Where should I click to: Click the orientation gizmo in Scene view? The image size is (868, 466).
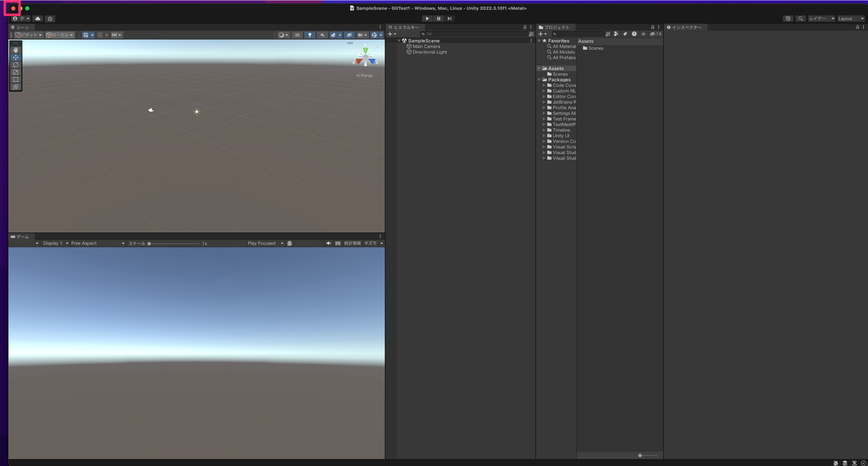coord(365,58)
